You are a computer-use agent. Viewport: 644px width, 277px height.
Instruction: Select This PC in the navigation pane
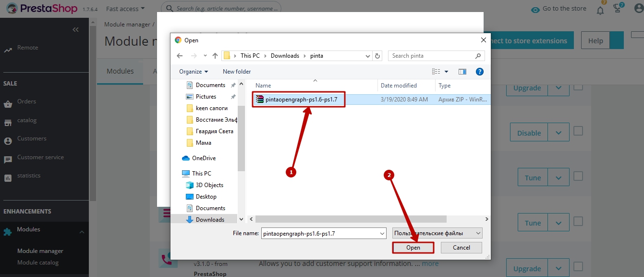click(202, 174)
